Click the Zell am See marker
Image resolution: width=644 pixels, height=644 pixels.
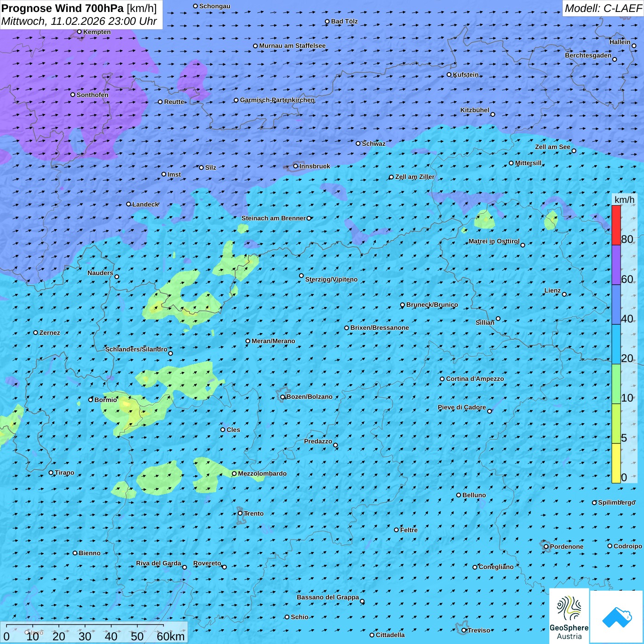(574, 151)
